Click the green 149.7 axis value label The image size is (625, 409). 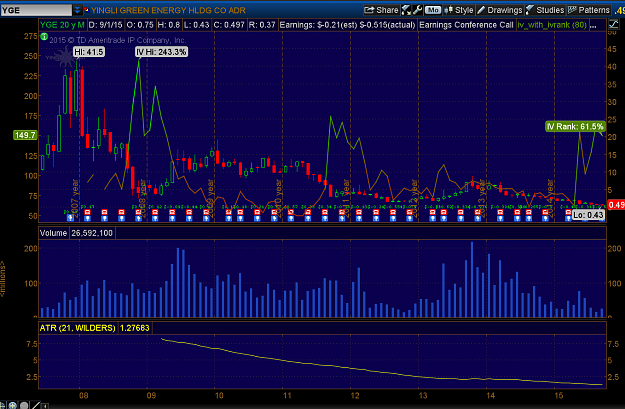pyautogui.click(x=25, y=135)
